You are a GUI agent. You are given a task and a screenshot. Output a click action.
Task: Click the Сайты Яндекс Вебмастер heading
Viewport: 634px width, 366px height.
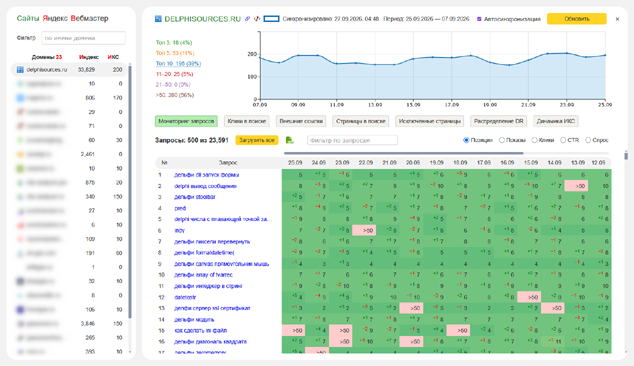[62, 18]
